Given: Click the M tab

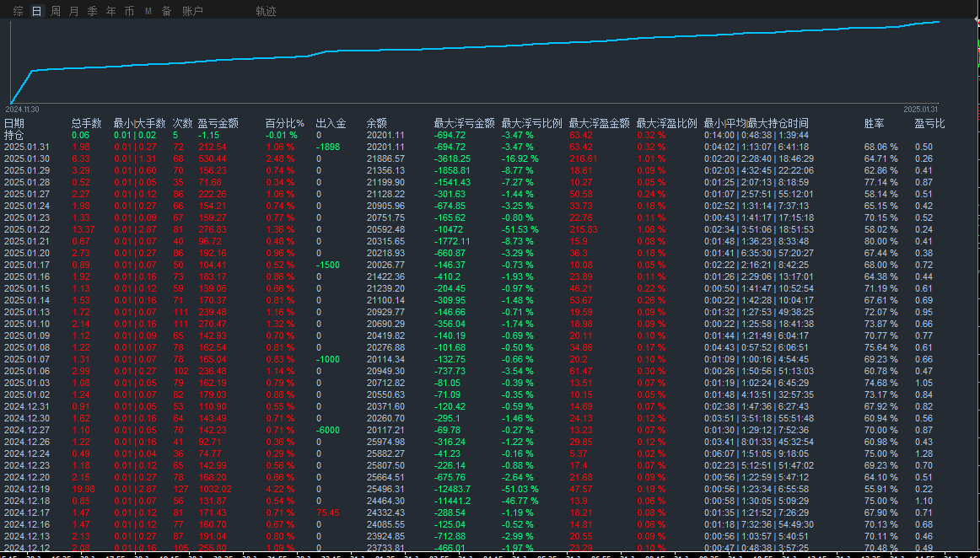Looking at the screenshot, I should tap(148, 11).
